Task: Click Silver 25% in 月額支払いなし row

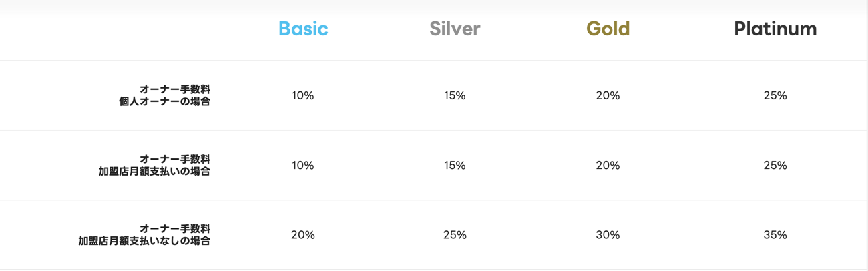Action: (455, 235)
